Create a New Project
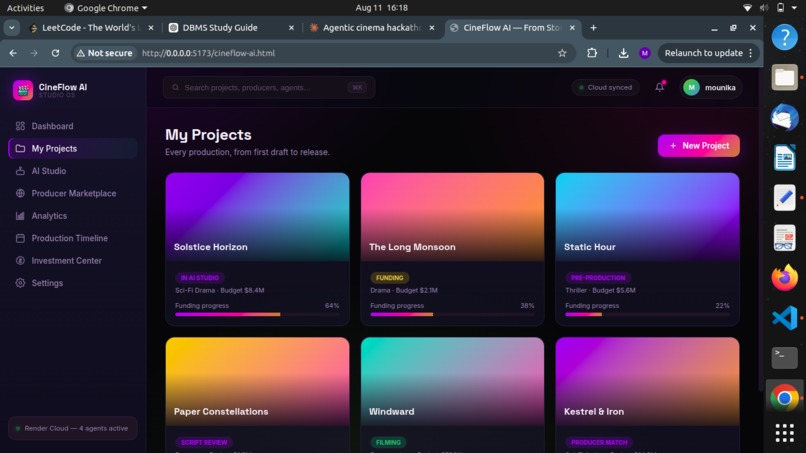806x453 pixels. pyautogui.click(x=699, y=146)
